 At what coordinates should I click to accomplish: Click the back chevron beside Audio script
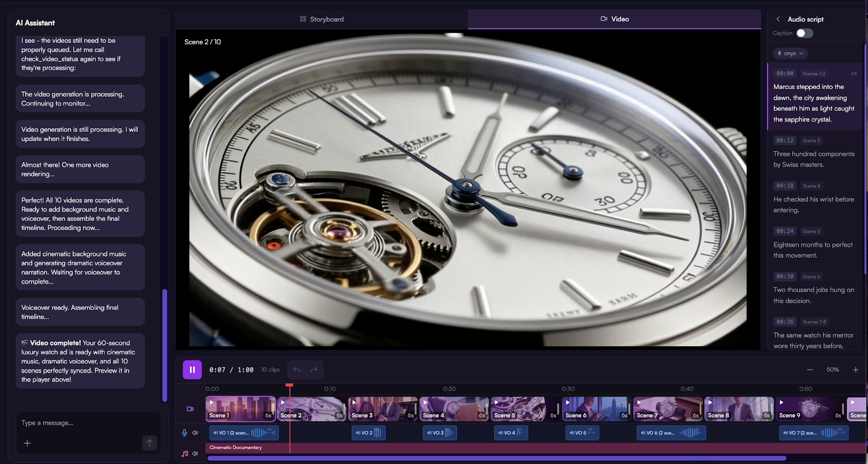pos(778,19)
